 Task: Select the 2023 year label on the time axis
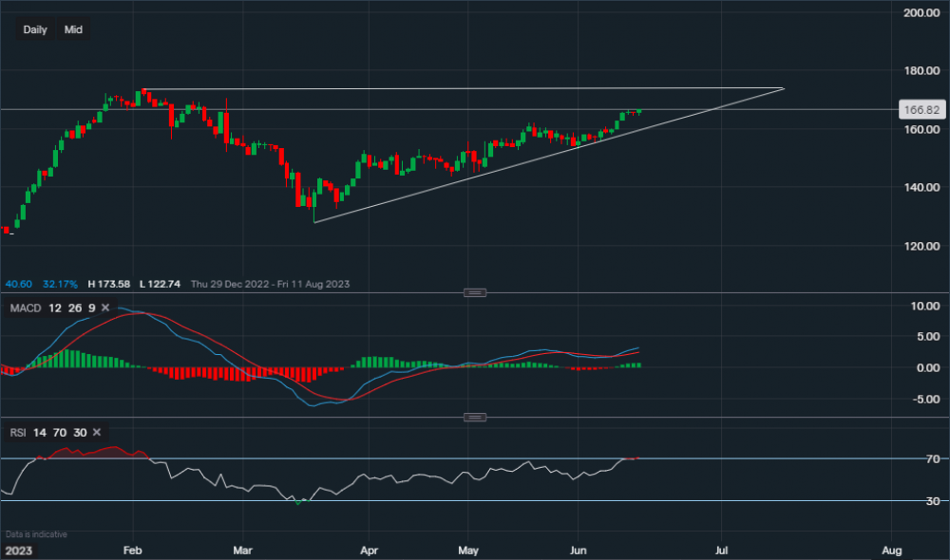pos(18,550)
